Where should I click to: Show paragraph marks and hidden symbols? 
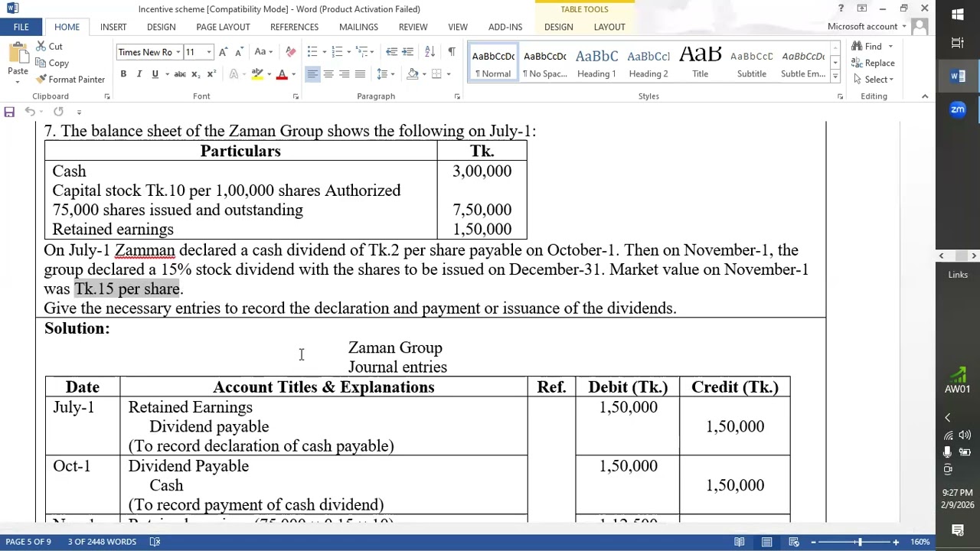click(x=452, y=52)
